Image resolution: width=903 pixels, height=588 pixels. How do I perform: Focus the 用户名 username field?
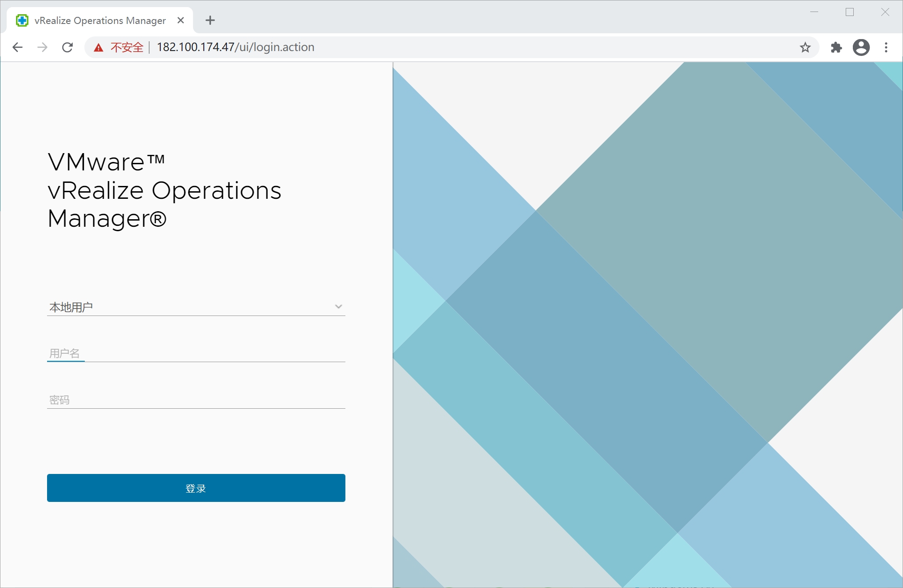click(196, 353)
